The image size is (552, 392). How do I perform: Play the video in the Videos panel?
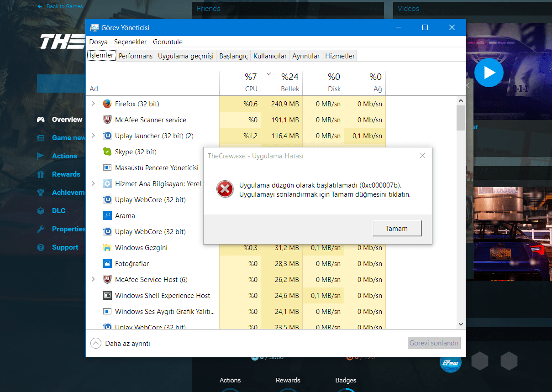489,73
